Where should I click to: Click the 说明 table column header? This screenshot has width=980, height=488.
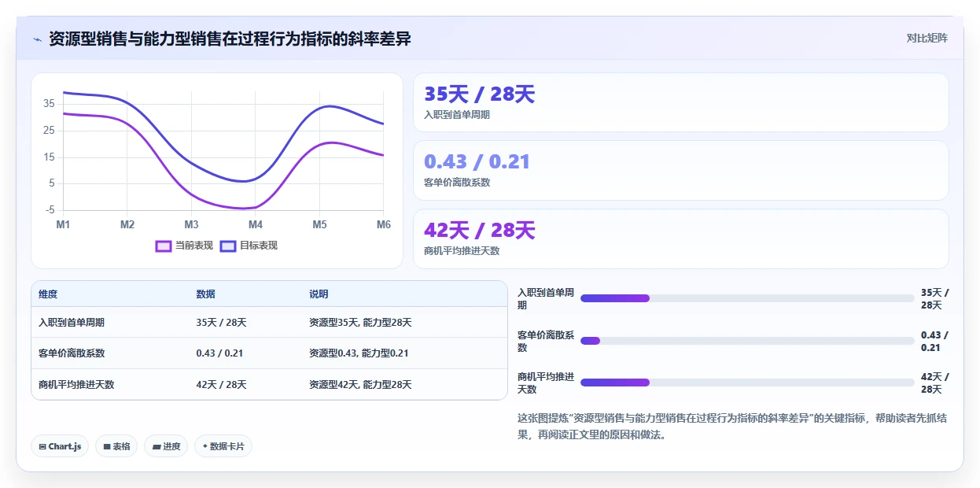(319, 294)
